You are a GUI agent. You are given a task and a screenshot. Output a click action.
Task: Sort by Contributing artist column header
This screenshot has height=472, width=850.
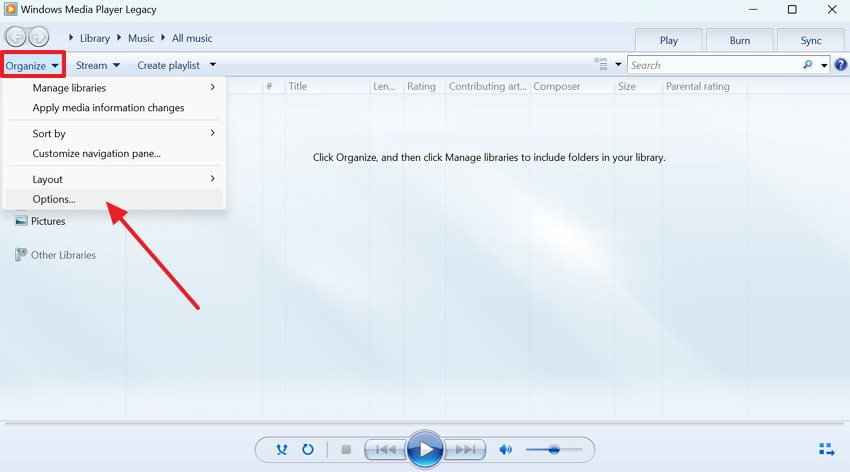coord(488,86)
